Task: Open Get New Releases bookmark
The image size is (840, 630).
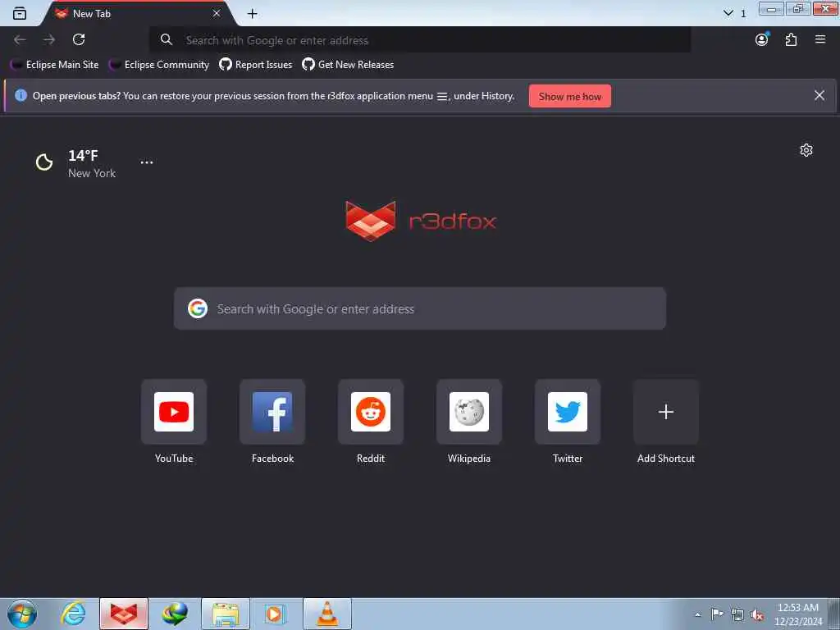Action: (x=348, y=65)
